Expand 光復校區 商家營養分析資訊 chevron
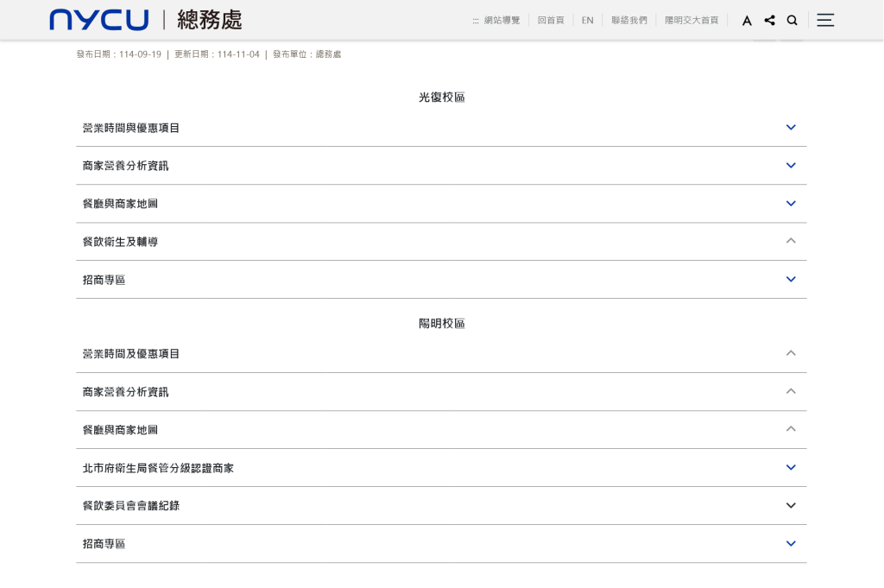 pos(791,165)
